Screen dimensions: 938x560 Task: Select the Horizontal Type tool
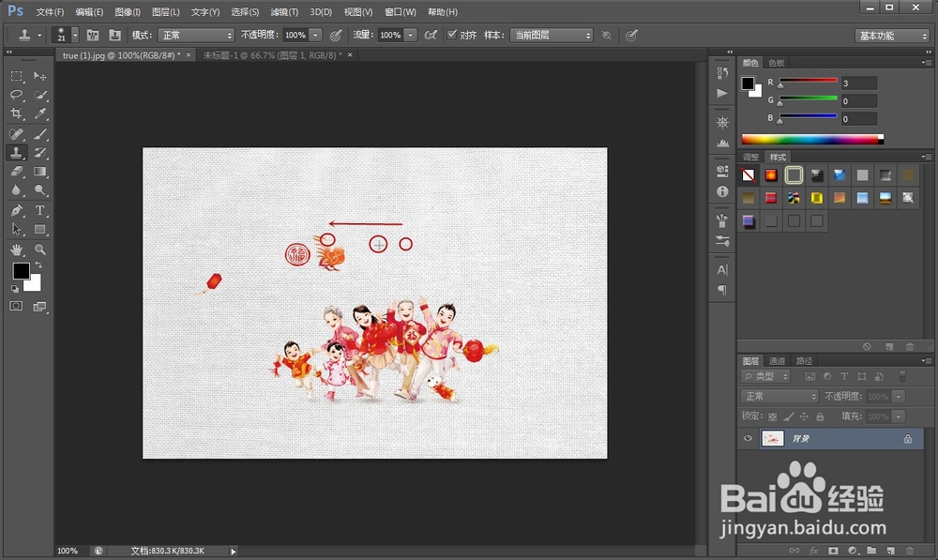(x=40, y=211)
